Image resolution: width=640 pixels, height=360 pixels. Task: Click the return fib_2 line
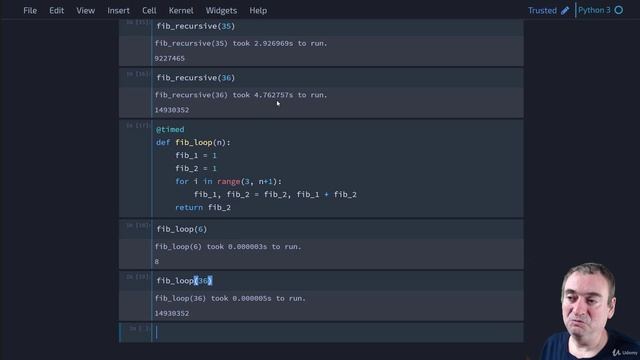(x=203, y=208)
